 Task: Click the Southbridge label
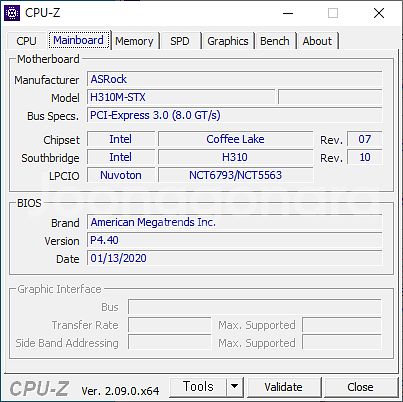point(50,158)
